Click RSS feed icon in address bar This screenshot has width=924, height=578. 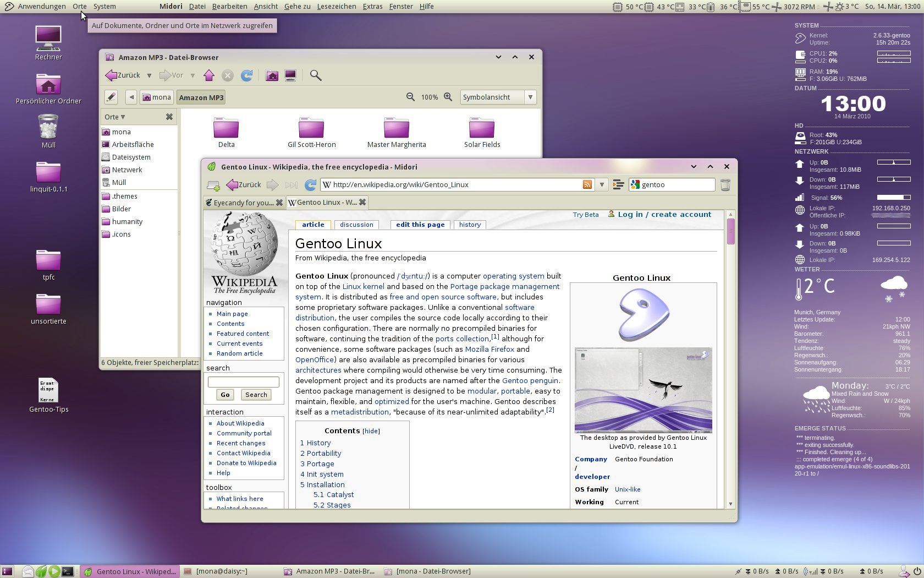coord(587,185)
